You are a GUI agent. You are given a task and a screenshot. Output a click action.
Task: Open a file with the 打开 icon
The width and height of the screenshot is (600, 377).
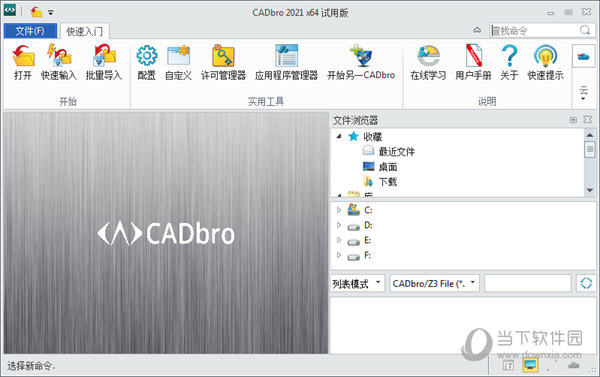[23, 62]
